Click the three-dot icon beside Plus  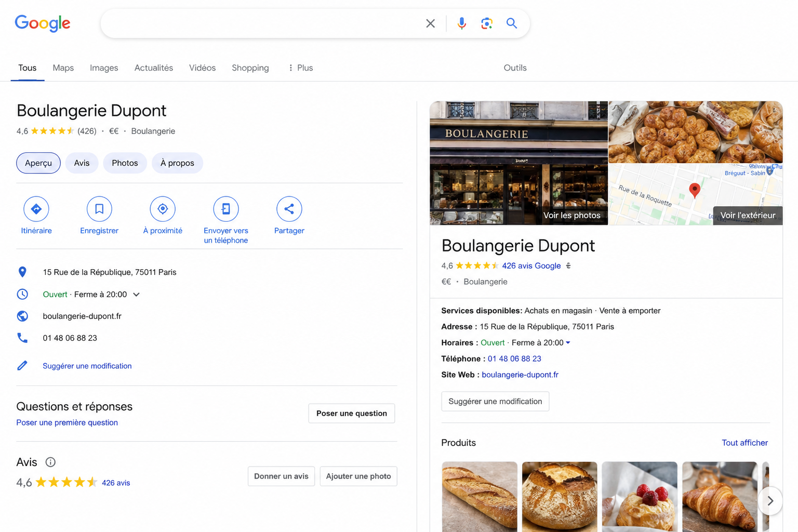click(290, 68)
